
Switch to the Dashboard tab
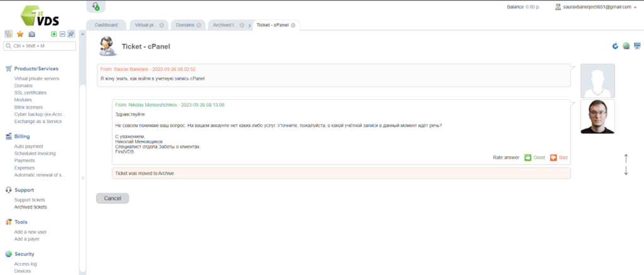click(x=106, y=25)
